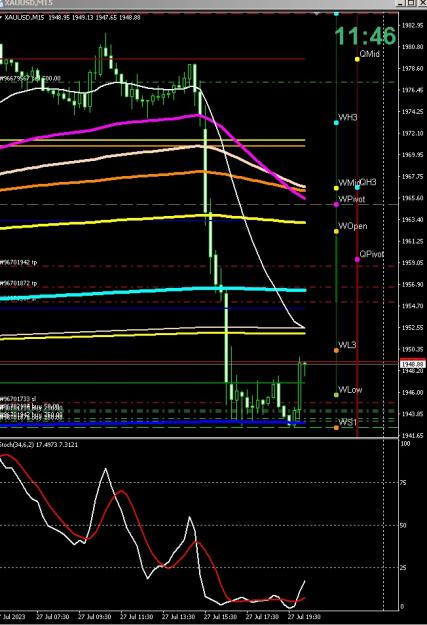Click the orange WS1 level dot

click(x=336, y=428)
